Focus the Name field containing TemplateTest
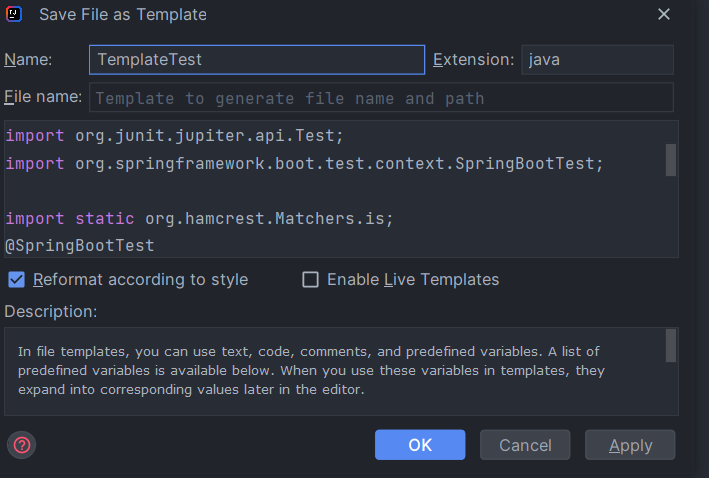The width and height of the screenshot is (709, 478). pyautogui.click(x=256, y=60)
